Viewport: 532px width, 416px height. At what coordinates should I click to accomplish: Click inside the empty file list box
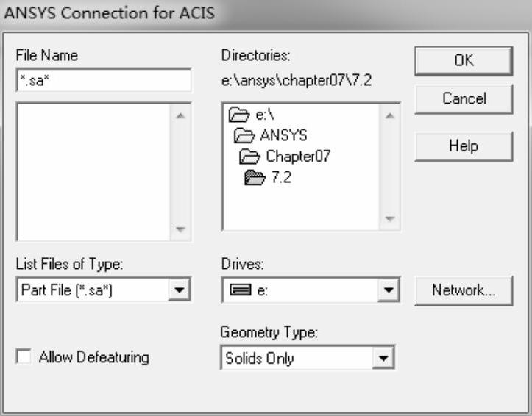[93, 171]
